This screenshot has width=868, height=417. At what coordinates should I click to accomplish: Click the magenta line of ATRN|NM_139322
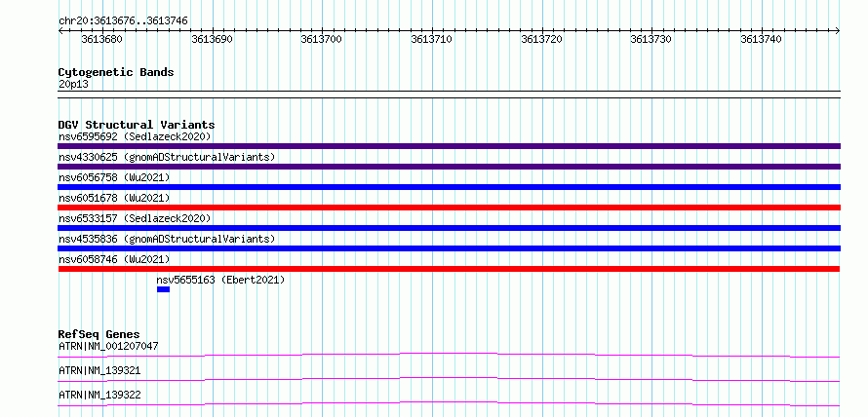coord(449,403)
